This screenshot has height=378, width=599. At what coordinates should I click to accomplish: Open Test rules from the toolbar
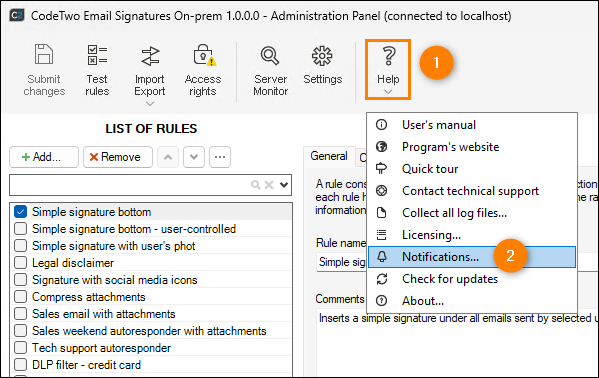pos(97,70)
